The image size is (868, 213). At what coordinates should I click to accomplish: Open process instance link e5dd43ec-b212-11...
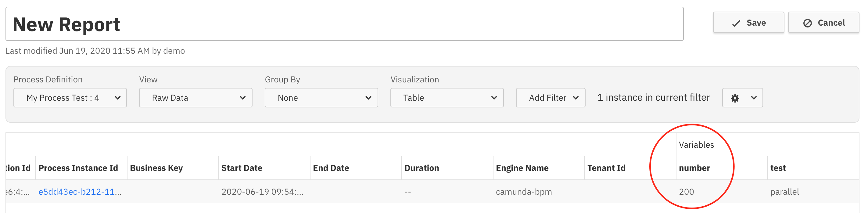pos(80,192)
